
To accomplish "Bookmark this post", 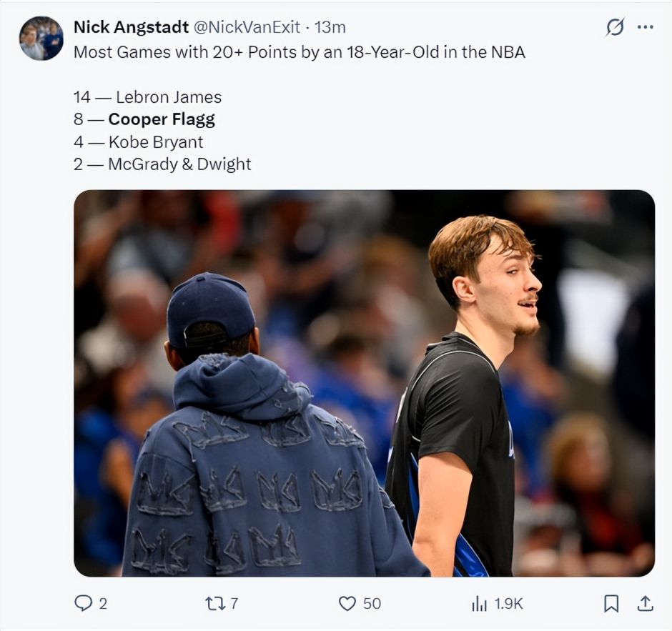I will [x=611, y=604].
